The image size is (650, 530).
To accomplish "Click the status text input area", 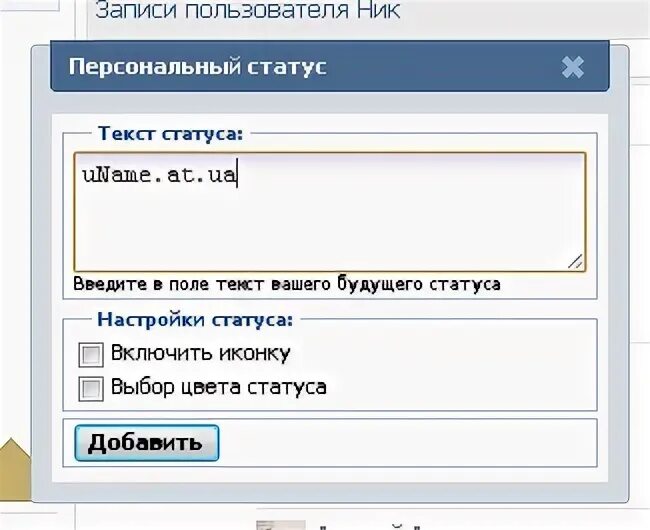I will (330, 212).
